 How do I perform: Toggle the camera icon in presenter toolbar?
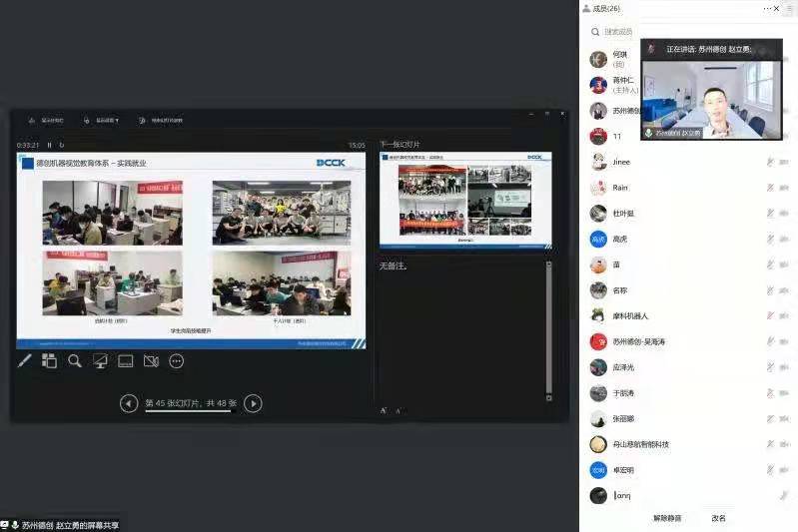151,360
